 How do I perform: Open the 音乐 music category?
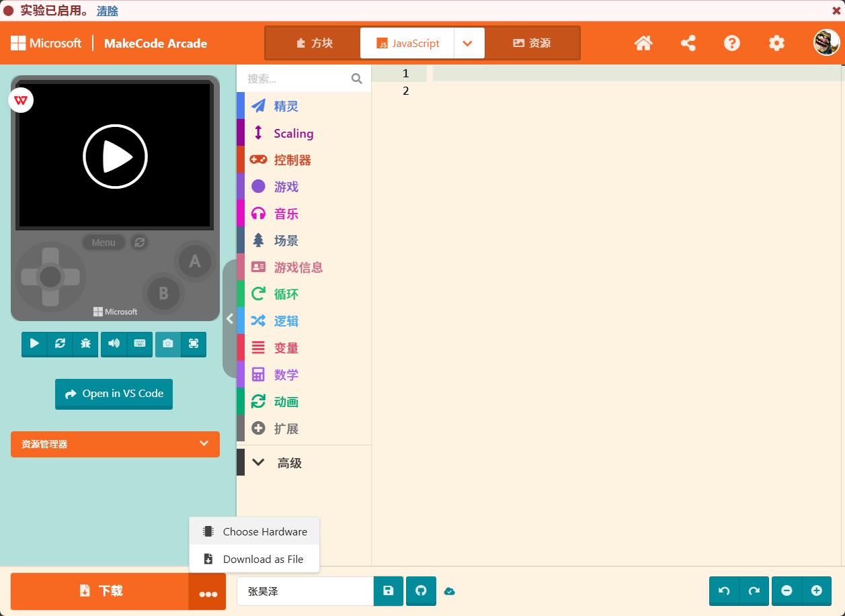(x=304, y=214)
